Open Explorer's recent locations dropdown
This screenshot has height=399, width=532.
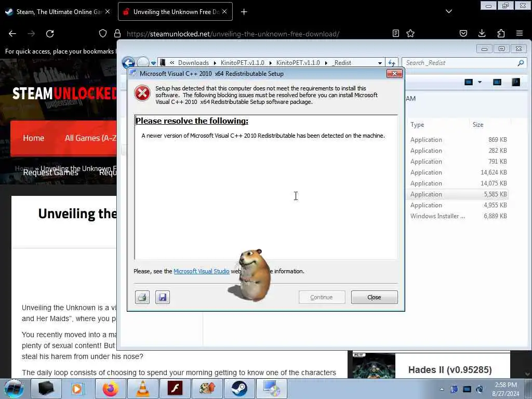click(x=153, y=63)
